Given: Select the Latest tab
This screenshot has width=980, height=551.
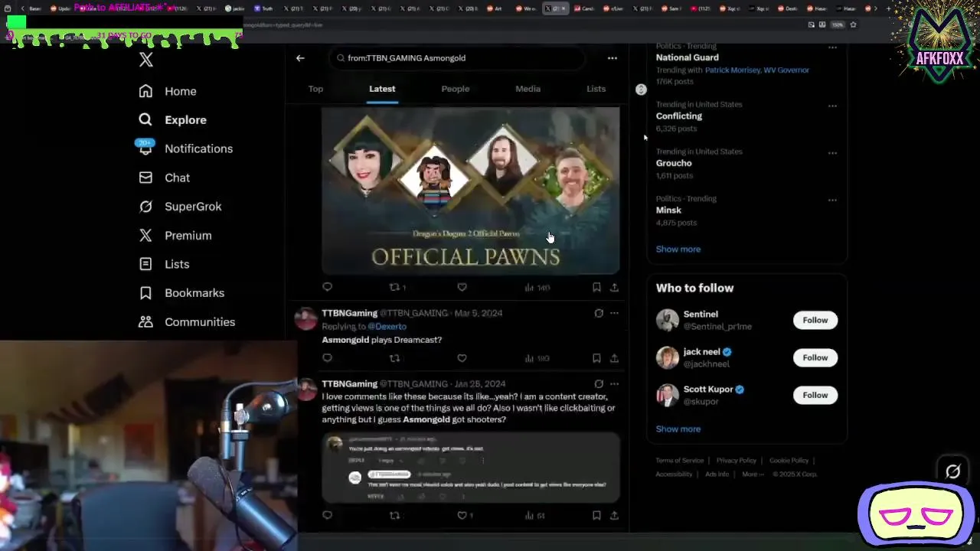Looking at the screenshot, I should (382, 89).
